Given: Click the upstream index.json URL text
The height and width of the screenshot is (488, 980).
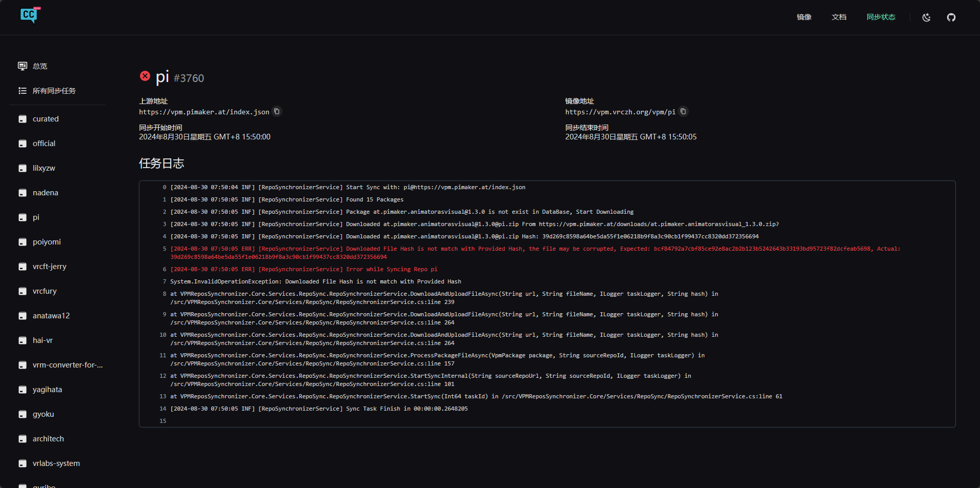Looking at the screenshot, I should pyautogui.click(x=204, y=112).
